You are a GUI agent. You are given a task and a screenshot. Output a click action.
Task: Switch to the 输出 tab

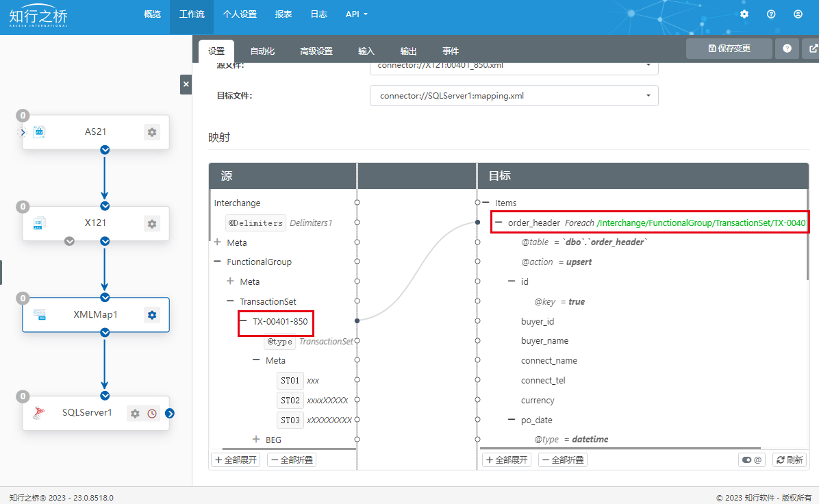408,51
